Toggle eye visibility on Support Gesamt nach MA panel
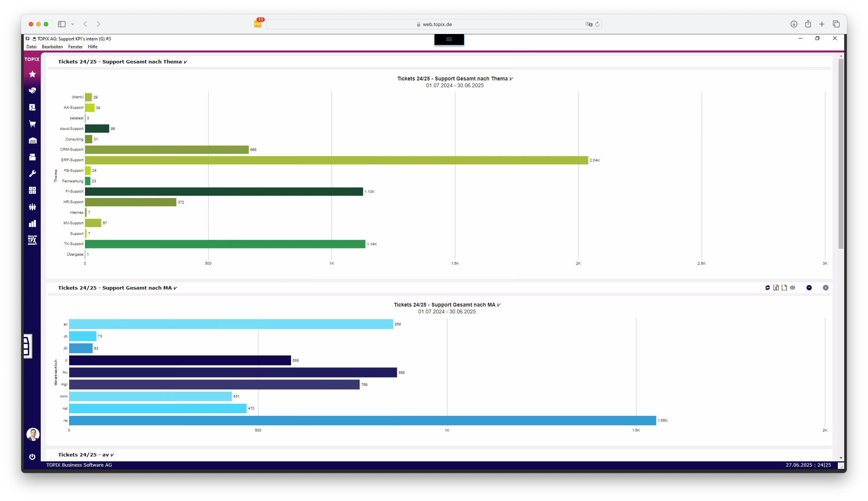 793,288
